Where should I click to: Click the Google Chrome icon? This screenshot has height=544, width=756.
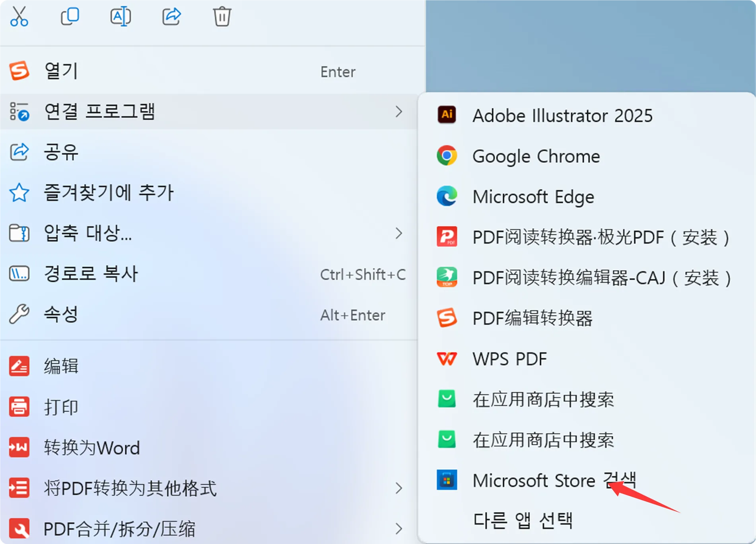point(447,156)
